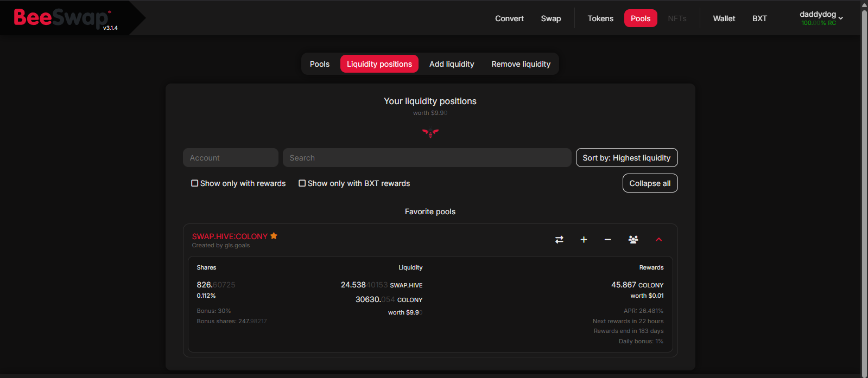Click 'Rewards end in 183 days' text
The width and height of the screenshot is (868, 378).
click(629, 331)
